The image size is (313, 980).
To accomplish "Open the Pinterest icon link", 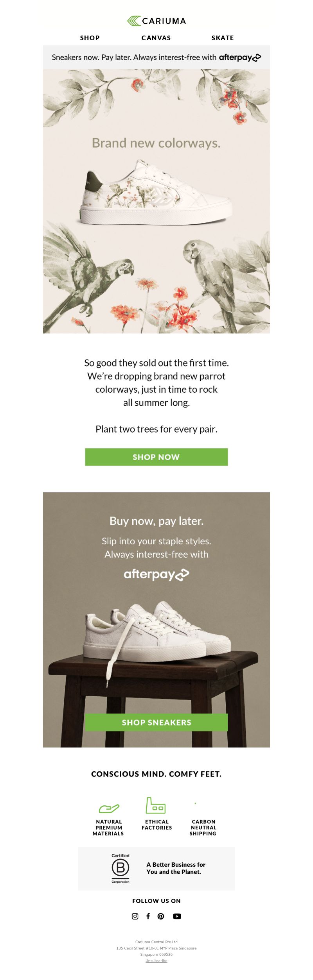I will pyautogui.click(x=161, y=916).
